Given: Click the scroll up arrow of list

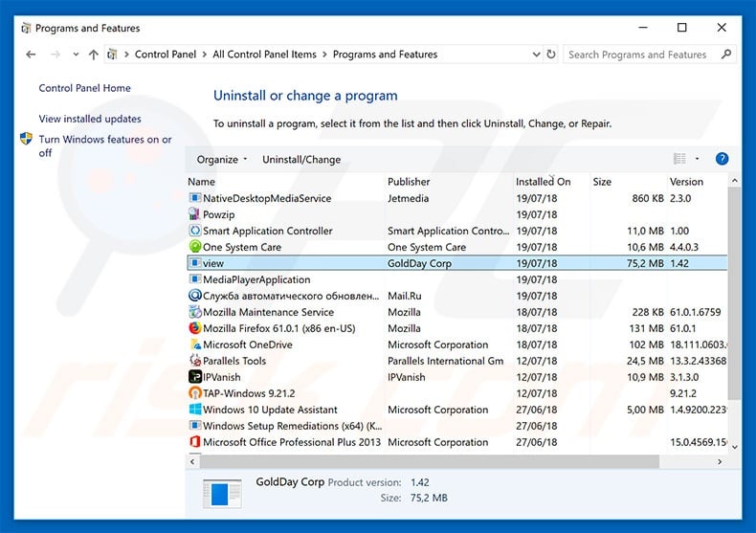Looking at the screenshot, I should 734,181.
